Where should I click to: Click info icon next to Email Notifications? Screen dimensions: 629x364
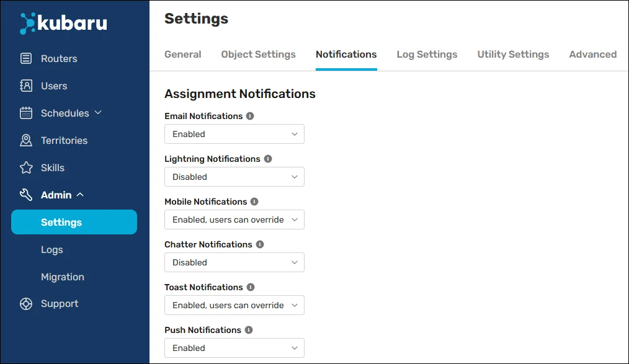tap(250, 116)
